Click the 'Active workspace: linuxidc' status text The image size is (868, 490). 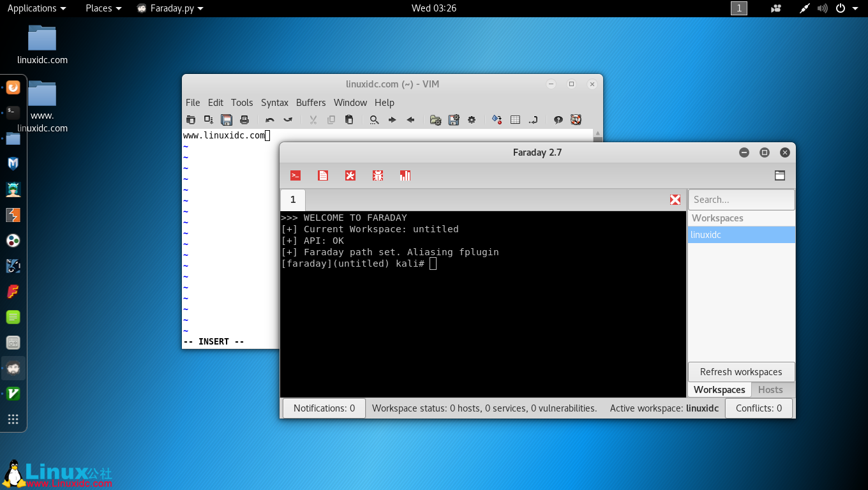tap(664, 408)
